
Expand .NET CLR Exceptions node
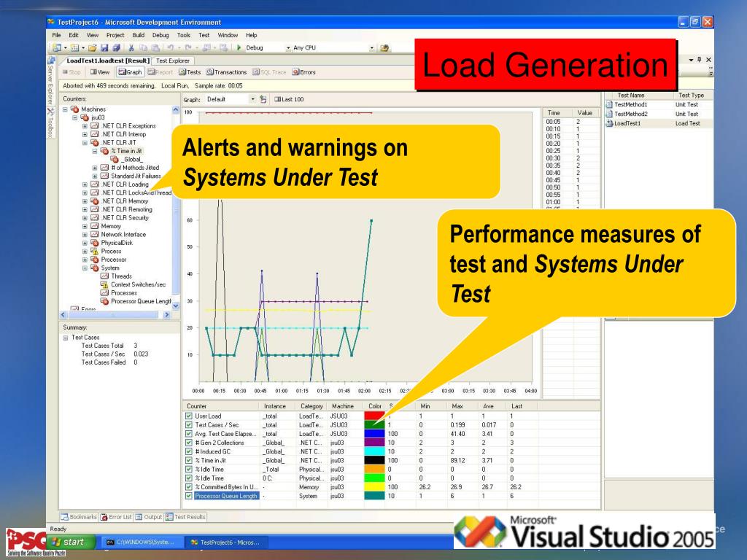coord(85,126)
